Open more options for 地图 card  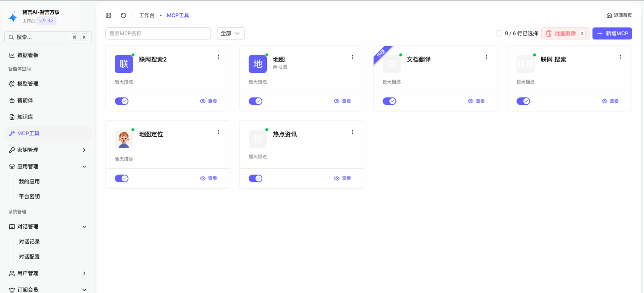[353, 57]
